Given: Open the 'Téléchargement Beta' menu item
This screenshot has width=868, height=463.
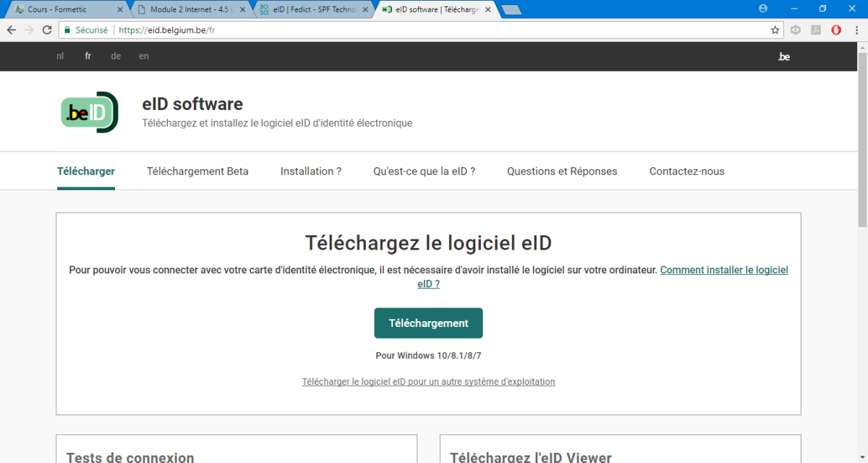Looking at the screenshot, I should click(x=197, y=171).
